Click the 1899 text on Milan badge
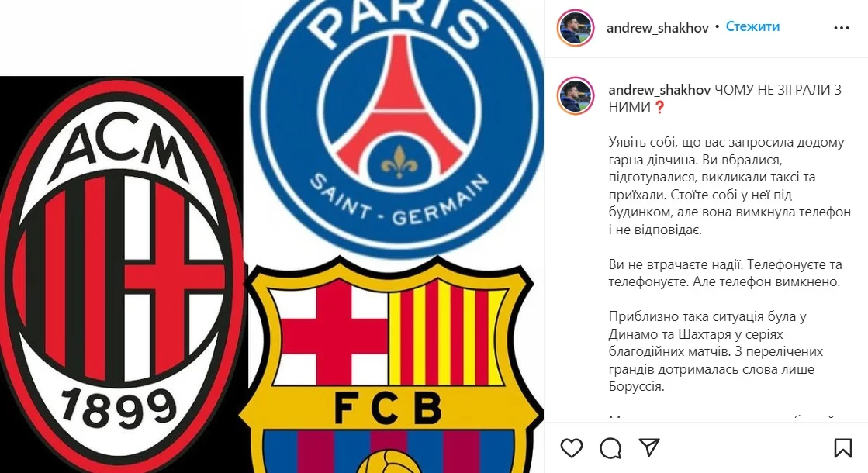This screenshot has height=473, width=868. 118,408
